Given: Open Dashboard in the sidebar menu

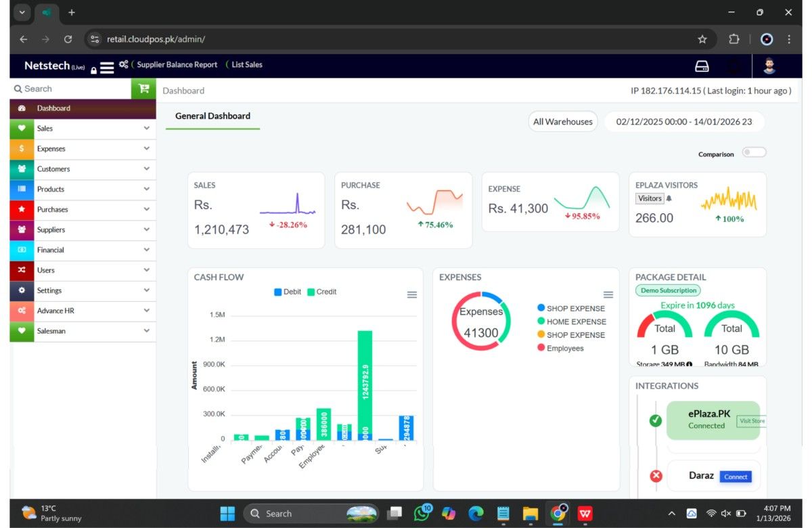Looking at the screenshot, I should [83, 108].
